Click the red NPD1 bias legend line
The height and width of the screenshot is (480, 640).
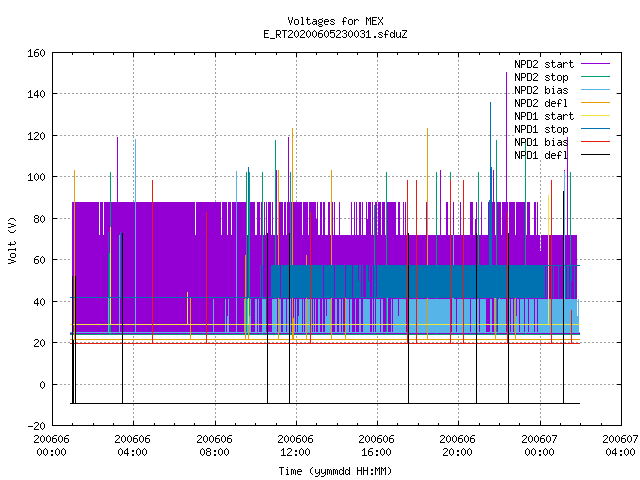[595, 142]
